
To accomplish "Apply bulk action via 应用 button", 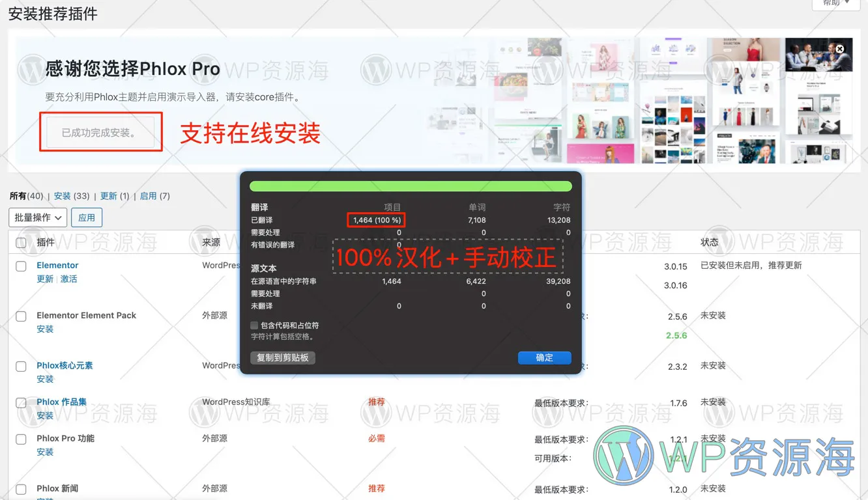I will [x=86, y=217].
